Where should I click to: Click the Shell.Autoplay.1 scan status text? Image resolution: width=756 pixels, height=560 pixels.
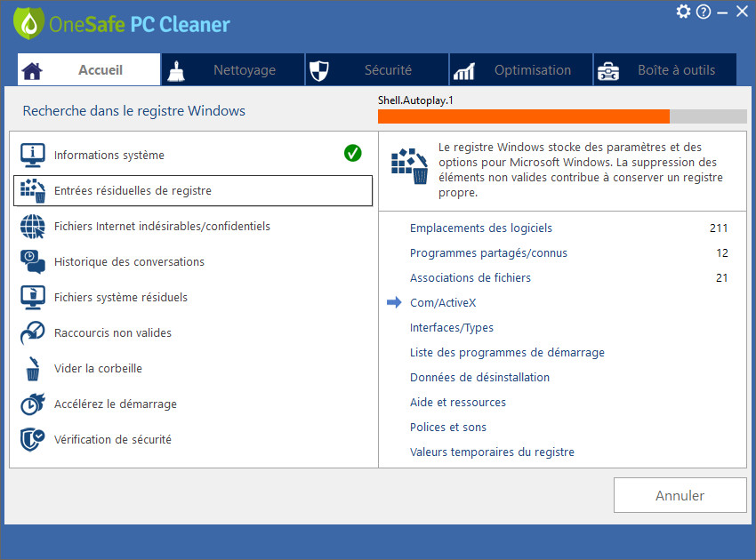tap(415, 100)
